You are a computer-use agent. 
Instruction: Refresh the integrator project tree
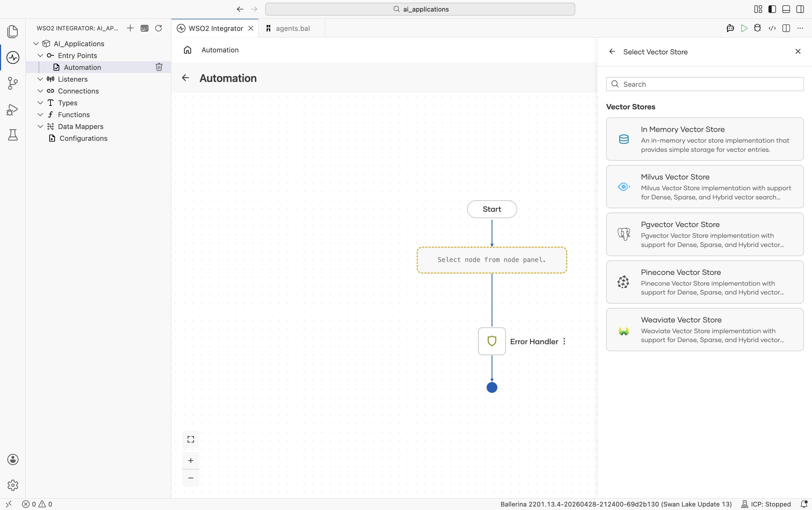[x=159, y=28]
